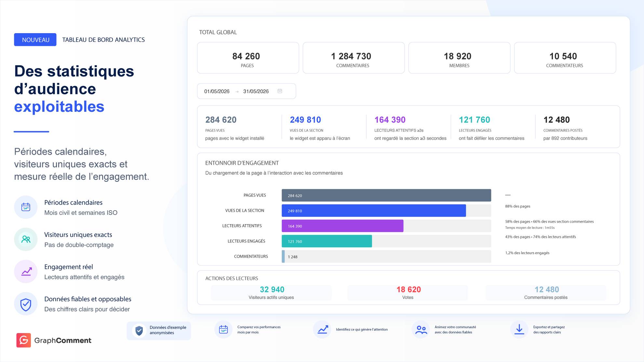644x362 pixels.
Task: Open the 18 620 Votes tile
Action: point(408,293)
